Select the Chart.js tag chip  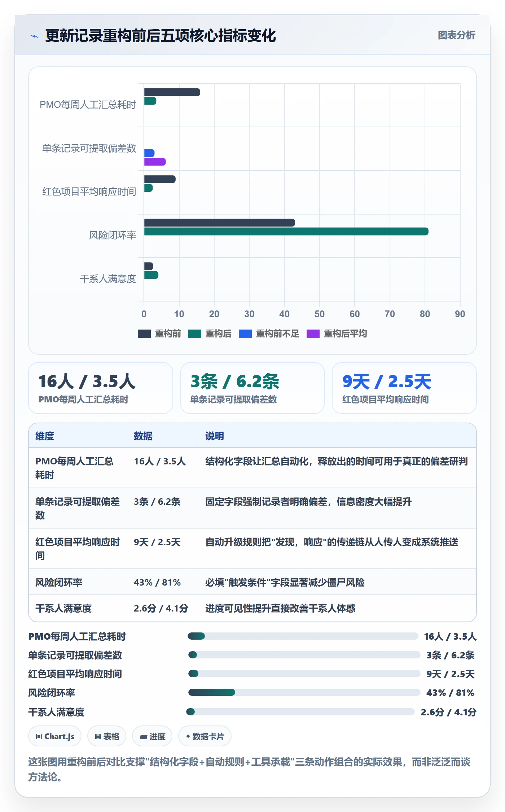point(55,736)
